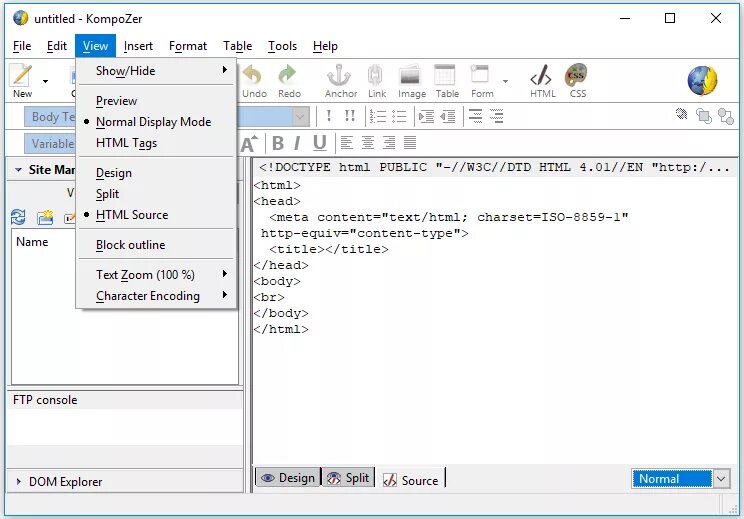Viewport: 744px width, 519px height.
Task: Click the definition description icon
Action: coord(496,116)
